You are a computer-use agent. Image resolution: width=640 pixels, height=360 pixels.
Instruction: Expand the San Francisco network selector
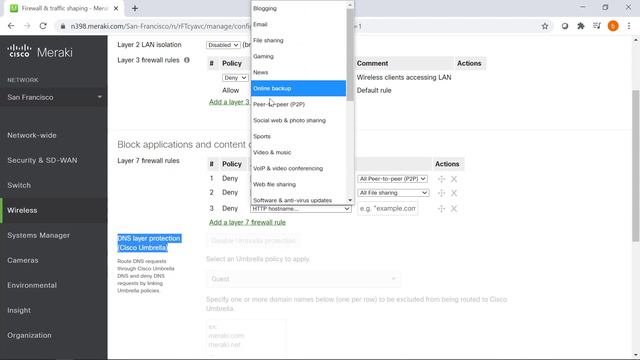pyautogui.click(x=53, y=97)
